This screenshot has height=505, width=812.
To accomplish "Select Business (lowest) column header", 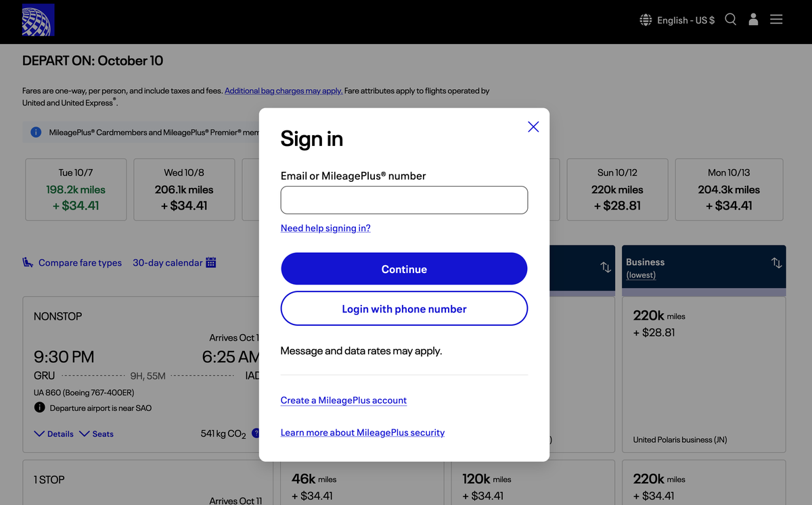I will (704, 268).
